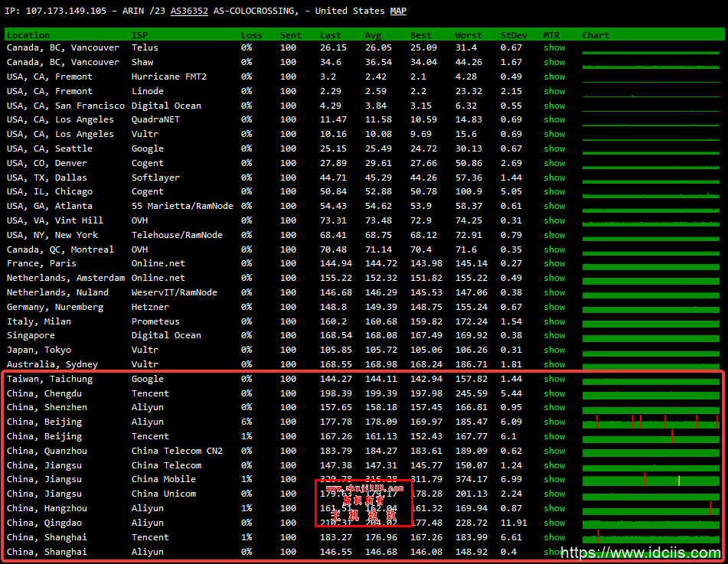
Task: Show MTR for Hetzner Nuremberg row
Action: [x=554, y=307]
